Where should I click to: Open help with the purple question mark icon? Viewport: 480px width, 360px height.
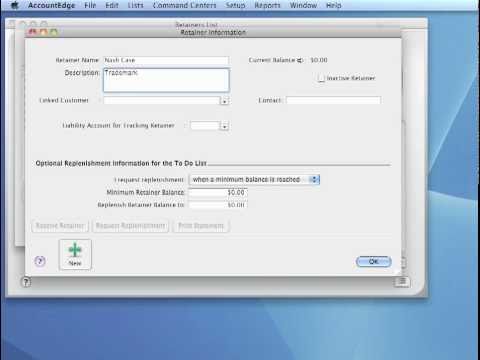click(40, 261)
